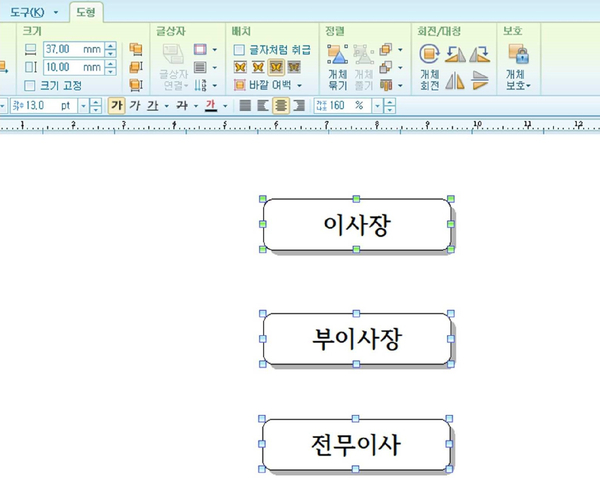Rotate object 90 degrees right icon
600x490 pixels.
(x=480, y=54)
